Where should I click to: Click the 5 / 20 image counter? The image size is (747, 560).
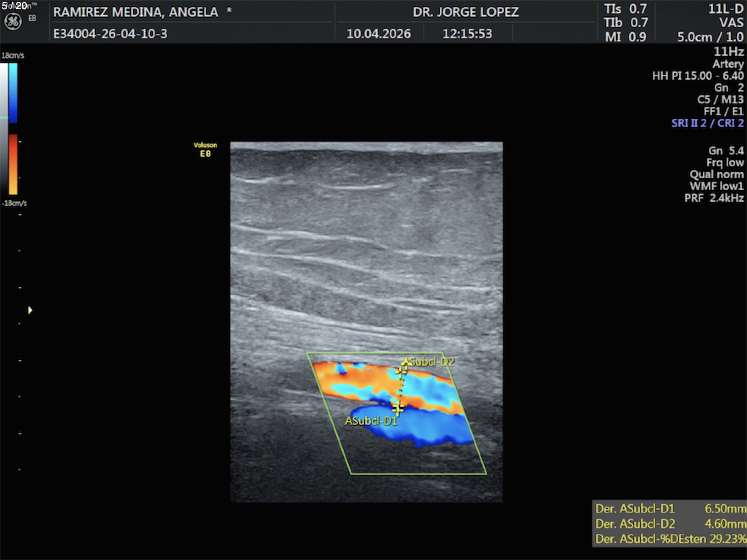(14, 6)
